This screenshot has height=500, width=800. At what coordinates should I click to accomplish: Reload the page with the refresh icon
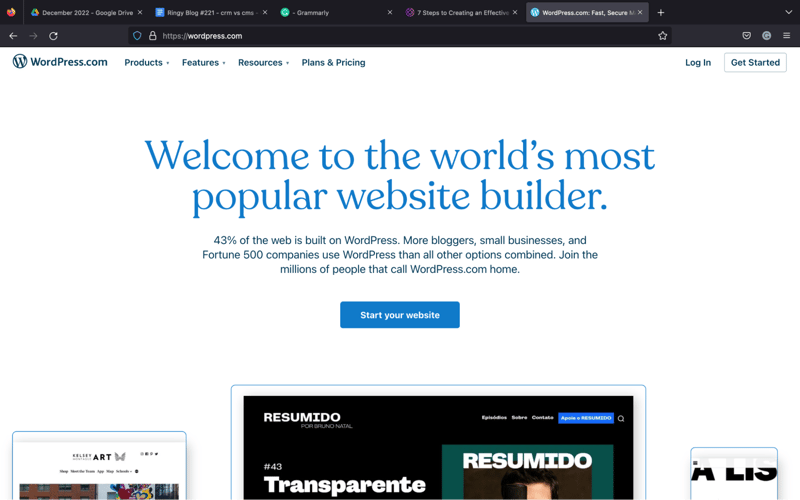53,36
